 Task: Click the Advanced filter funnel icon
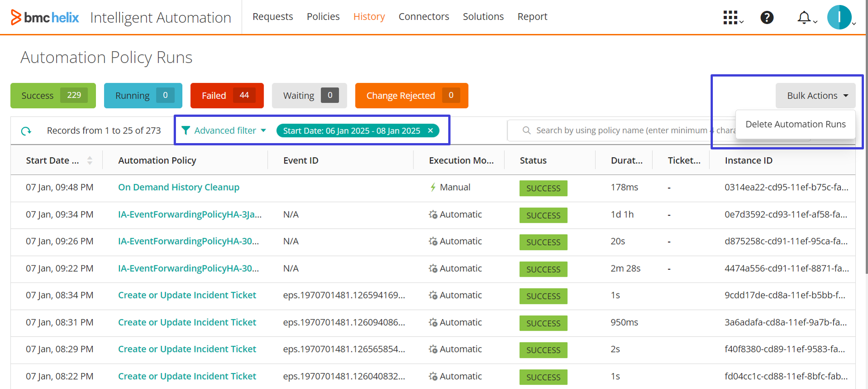(x=185, y=130)
